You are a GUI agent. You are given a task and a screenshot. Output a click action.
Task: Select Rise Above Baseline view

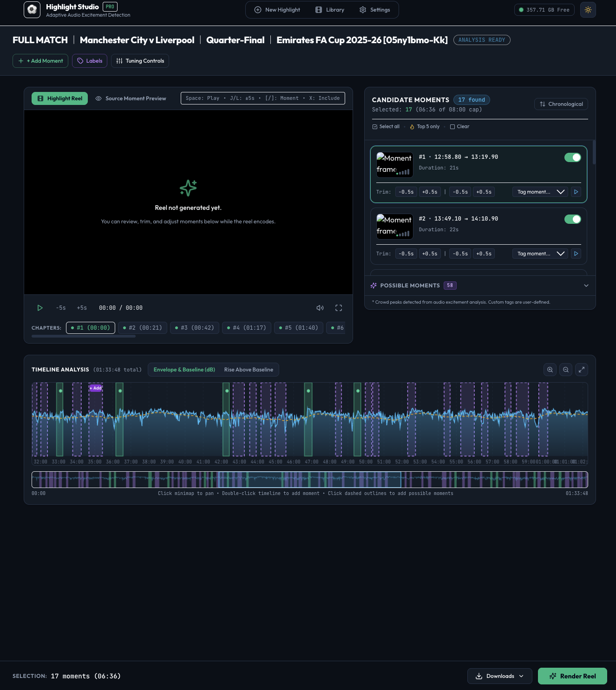click(249, 370)
